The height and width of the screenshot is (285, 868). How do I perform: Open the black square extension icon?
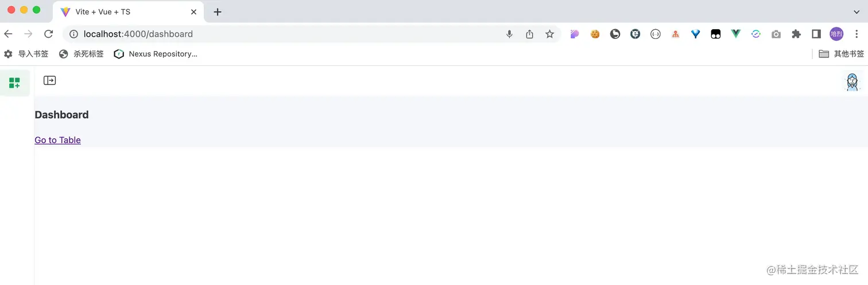point(716,34)
